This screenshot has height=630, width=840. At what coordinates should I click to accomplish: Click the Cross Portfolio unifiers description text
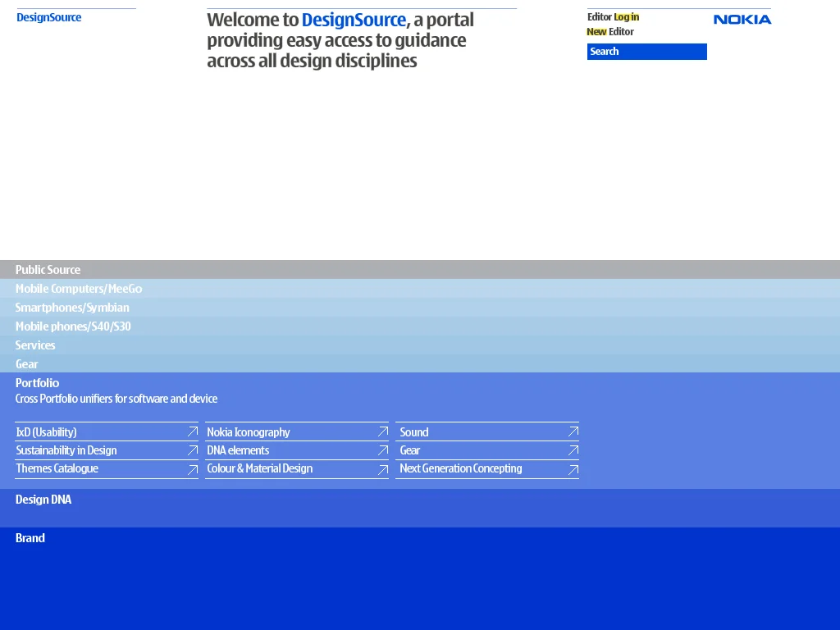116,399
